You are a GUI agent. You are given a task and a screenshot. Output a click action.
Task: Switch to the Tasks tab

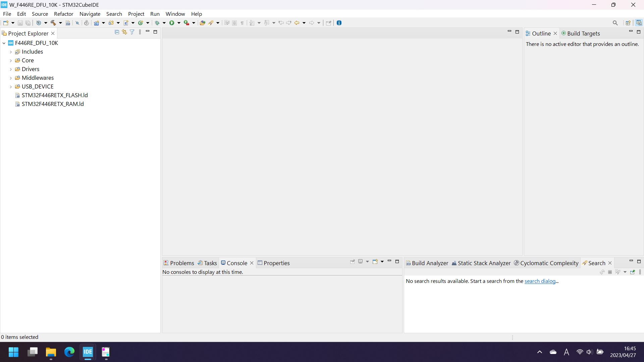point(207,263)
